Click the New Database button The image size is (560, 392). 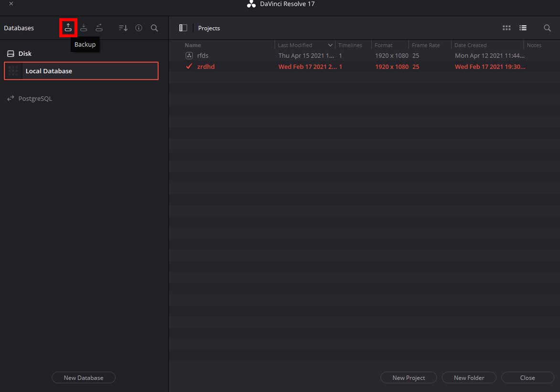click(x=84, y=378)
